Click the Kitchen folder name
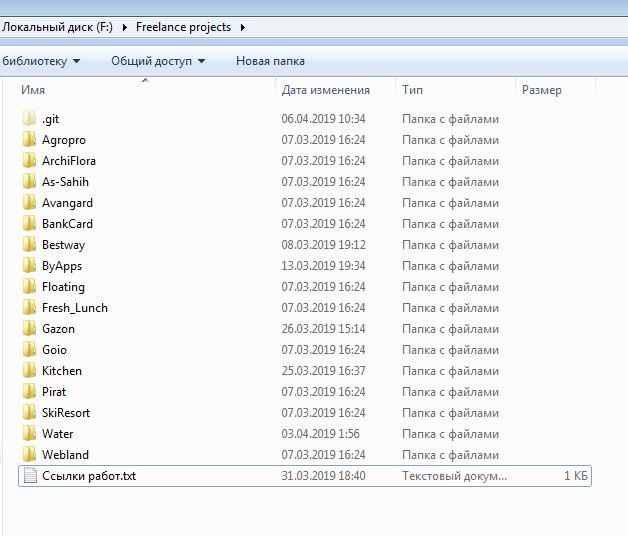Image resolution: width=628 pixels, height=536 pixels. click(62, 371)
